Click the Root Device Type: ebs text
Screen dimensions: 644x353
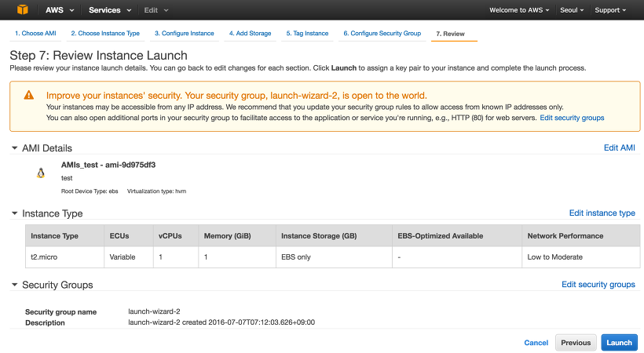[x=90, y=191]
